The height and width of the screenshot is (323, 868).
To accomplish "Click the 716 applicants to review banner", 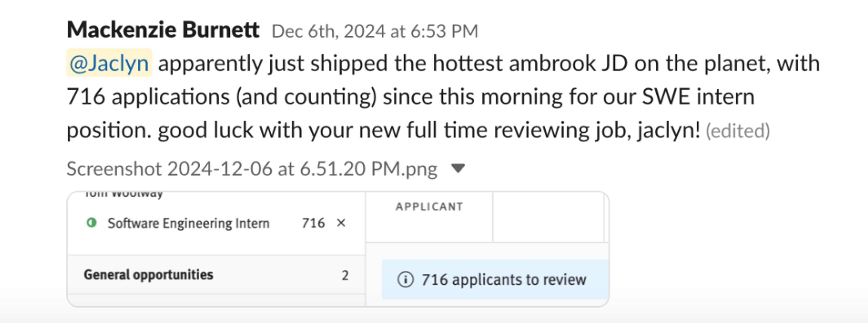I will (x=503, y=280).
